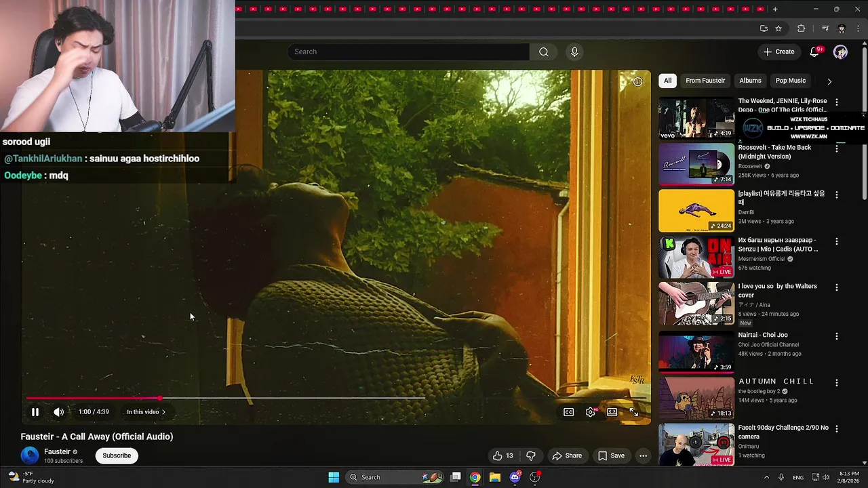Open I love you so cover video

[x=696, y=304]
